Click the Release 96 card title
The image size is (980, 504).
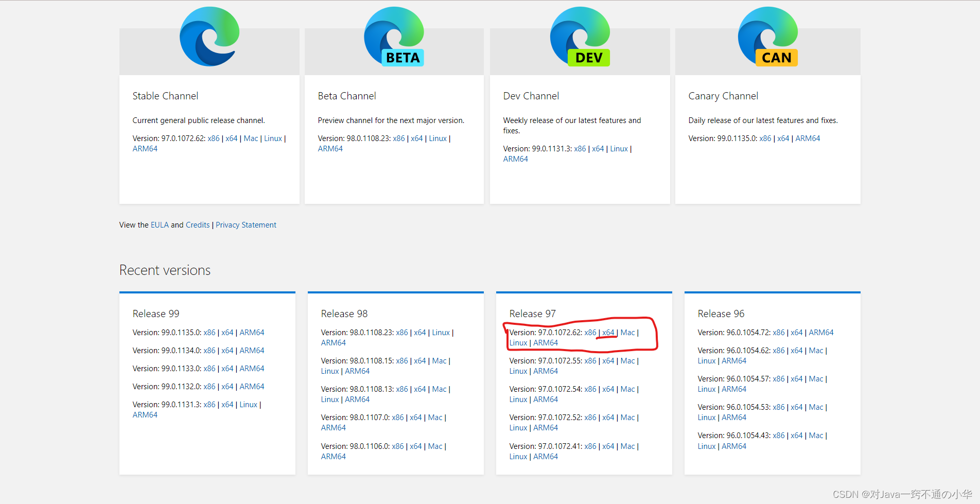(x=721, y=314)
